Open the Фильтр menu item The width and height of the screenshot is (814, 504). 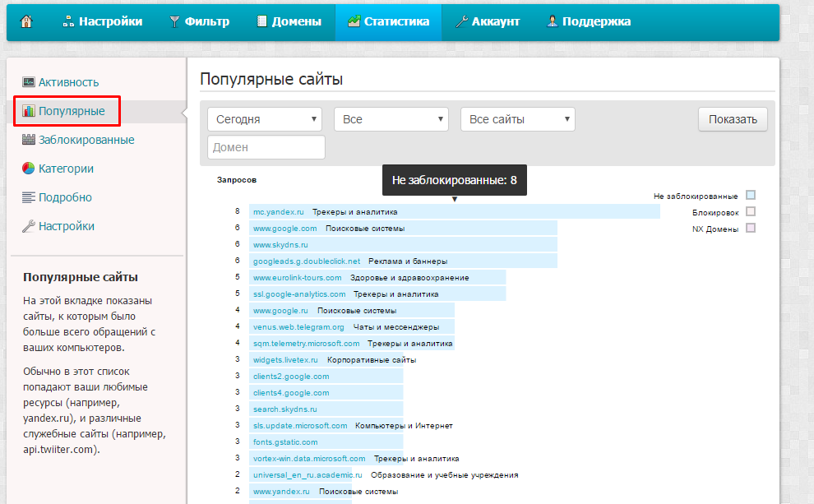click(199, 21)
